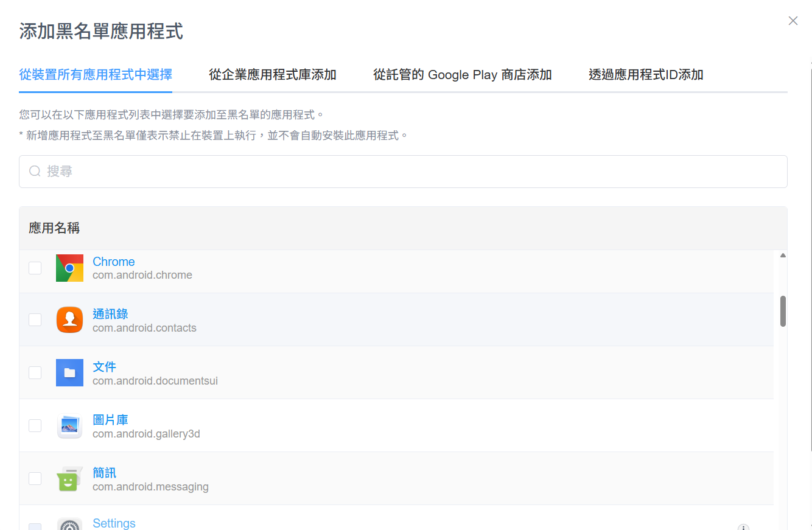812x530 pixels.
Task: Click the info icon in Settings row
Action: click(743, 527)
